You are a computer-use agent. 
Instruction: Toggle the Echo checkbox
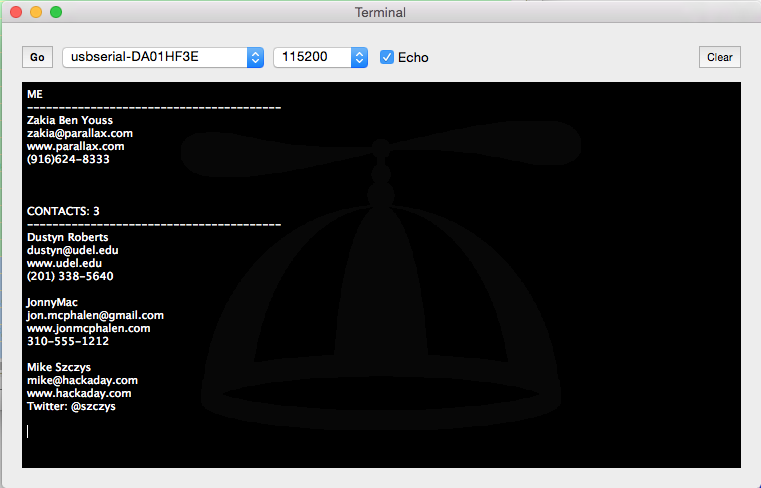pos(387,57)
